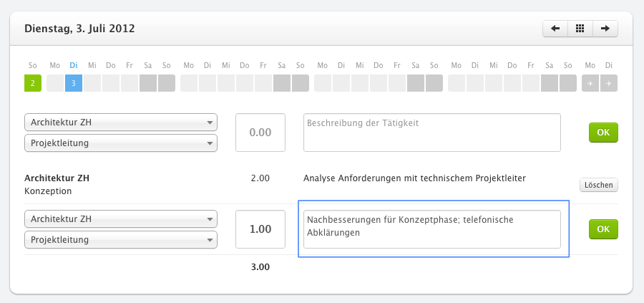
Task: Click the Nachbesserungen für Konzeptphase text area
Action: (432, 229)
